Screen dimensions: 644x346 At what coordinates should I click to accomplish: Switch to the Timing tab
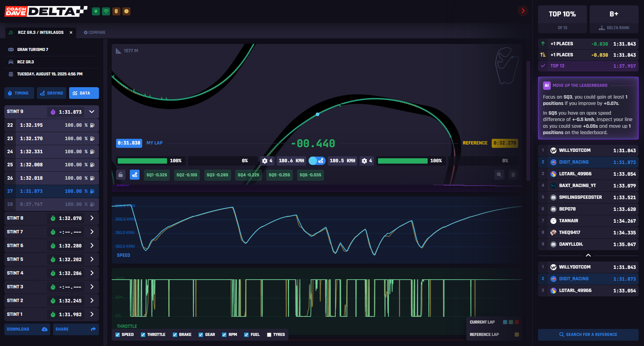(19, 93)
